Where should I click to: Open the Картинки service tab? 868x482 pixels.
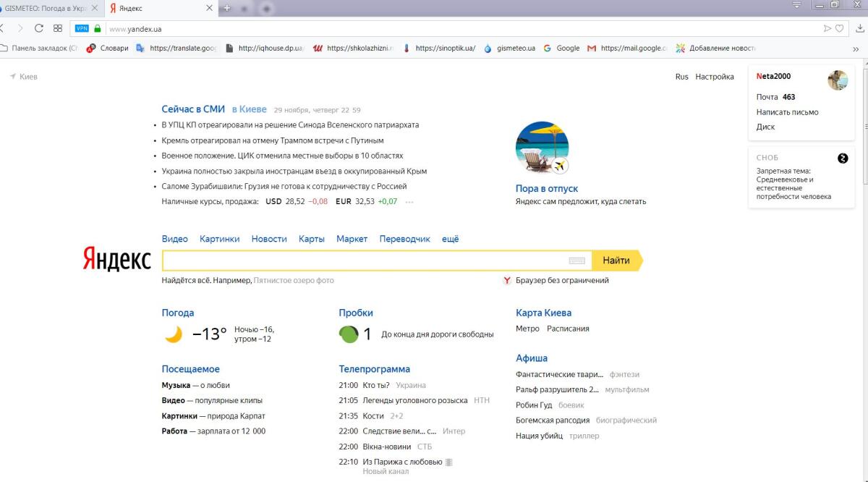click(219, 239)
